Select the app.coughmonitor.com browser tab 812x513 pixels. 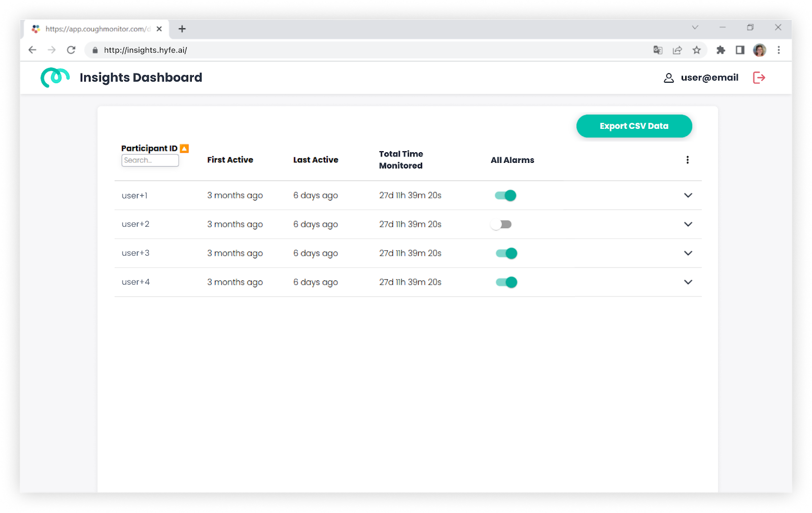[x=96, y=29]
